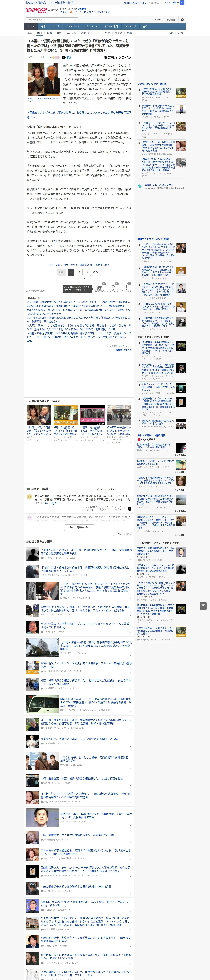Select the 有料 navigation tab
The height and width of the screenshot is (980, 210).
145,27
